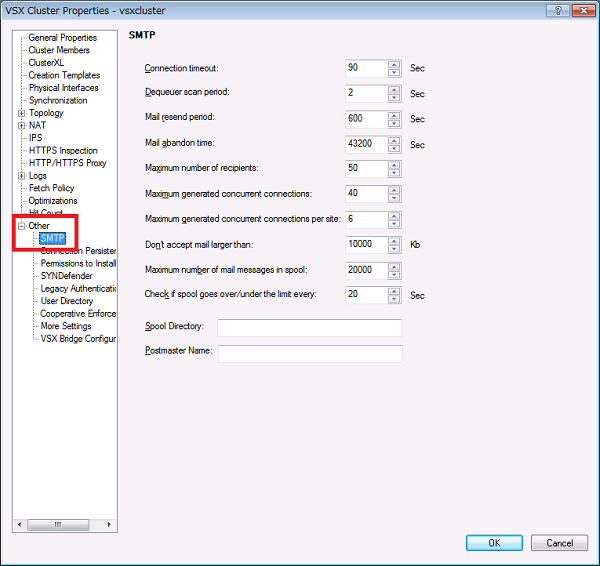Open Synchronization settings
The width and height of the screenshot is (600, 566).
coord(58,101)
